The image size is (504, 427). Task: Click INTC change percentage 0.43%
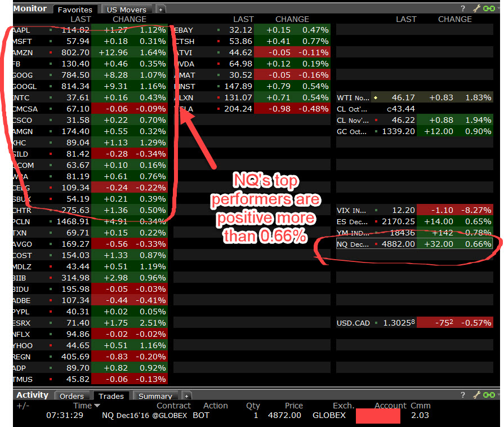click(153, 97)
